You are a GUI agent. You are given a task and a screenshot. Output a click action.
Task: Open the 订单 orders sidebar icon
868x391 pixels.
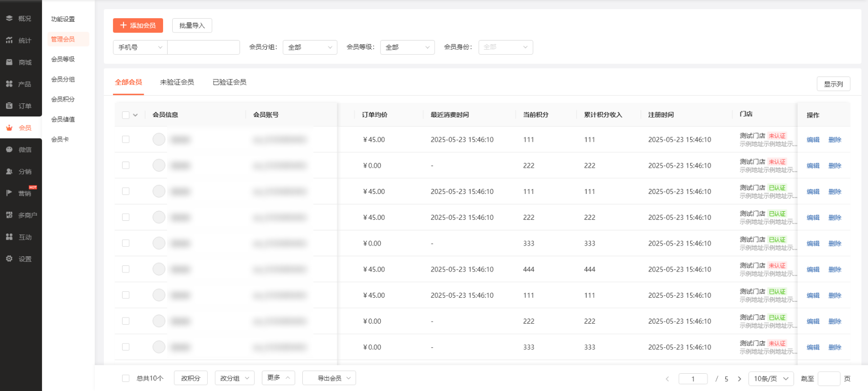click(9, 105)
